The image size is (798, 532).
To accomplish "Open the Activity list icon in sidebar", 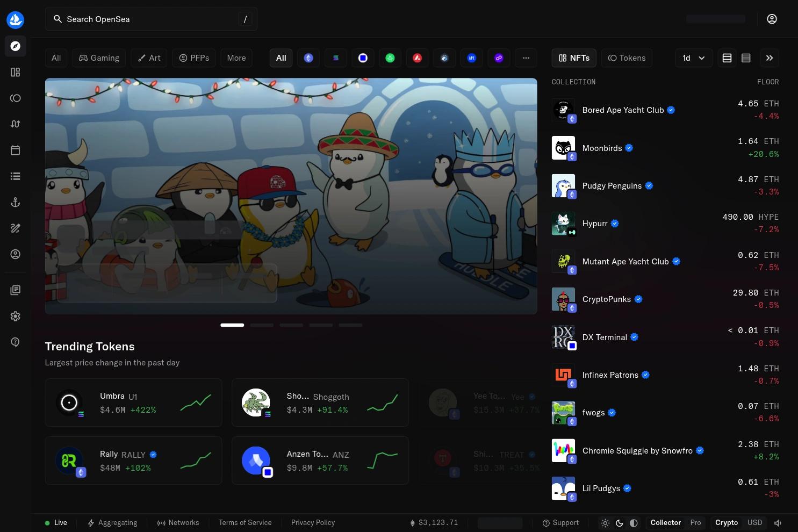I will click(16, 176).
